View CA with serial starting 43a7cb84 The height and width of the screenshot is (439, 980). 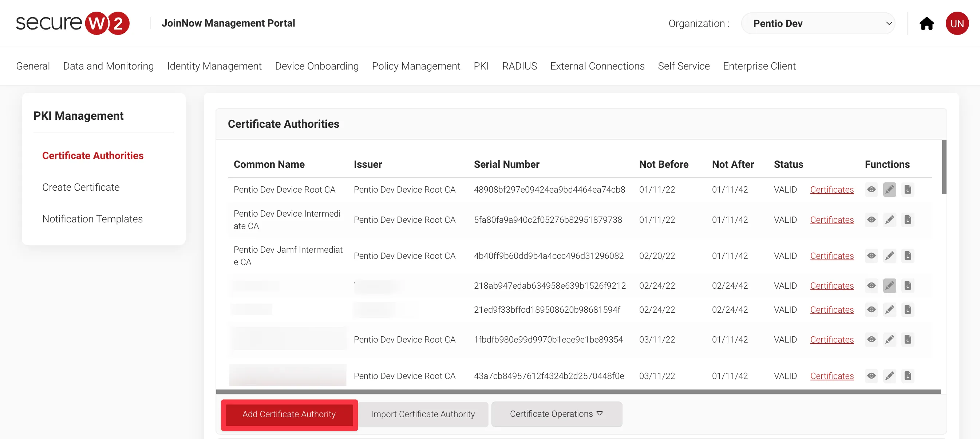tap(871, 376)
